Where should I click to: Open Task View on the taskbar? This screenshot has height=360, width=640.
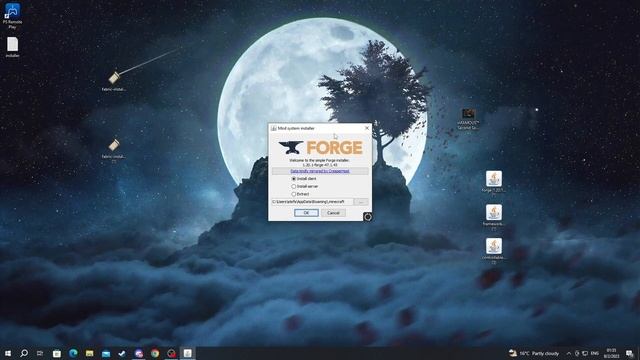[40, 353]
